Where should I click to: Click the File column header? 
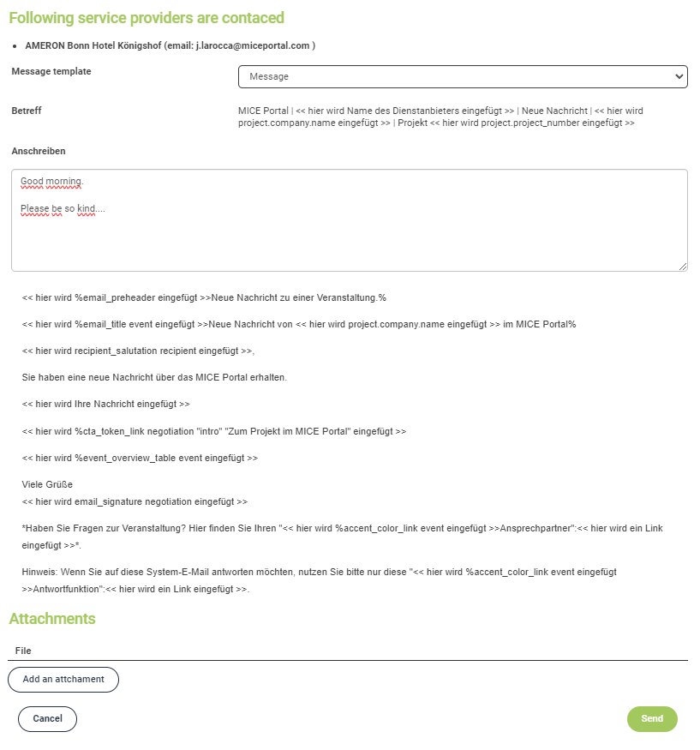pos(23,651)
